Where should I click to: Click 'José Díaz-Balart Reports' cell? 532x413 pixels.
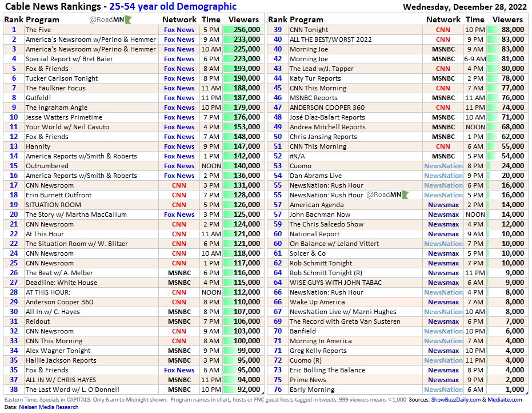coord(355,117)
